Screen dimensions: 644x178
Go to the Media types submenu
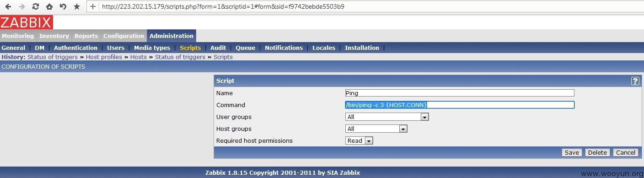coord(152,48)
